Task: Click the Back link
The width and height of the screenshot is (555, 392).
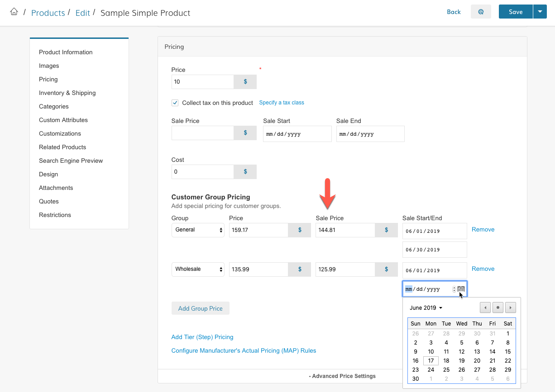Action: tap(454, 12)
